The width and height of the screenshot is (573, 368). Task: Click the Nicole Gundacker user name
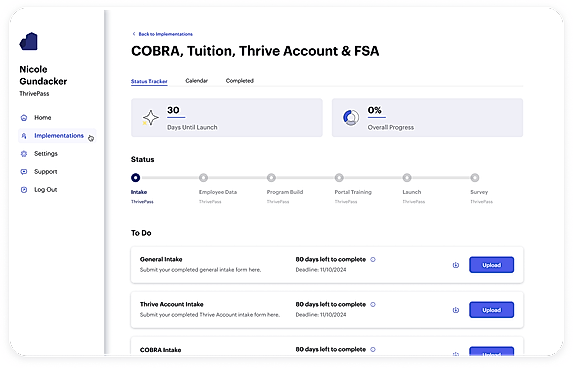pos(43,75)
